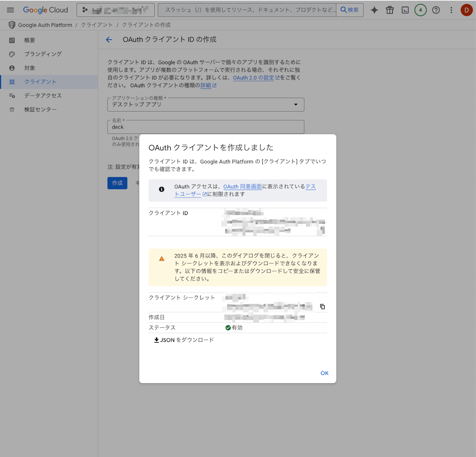The image size is (476, 457).
Task: Click the Google Cloud logo
Action: (x=46, y=10)
